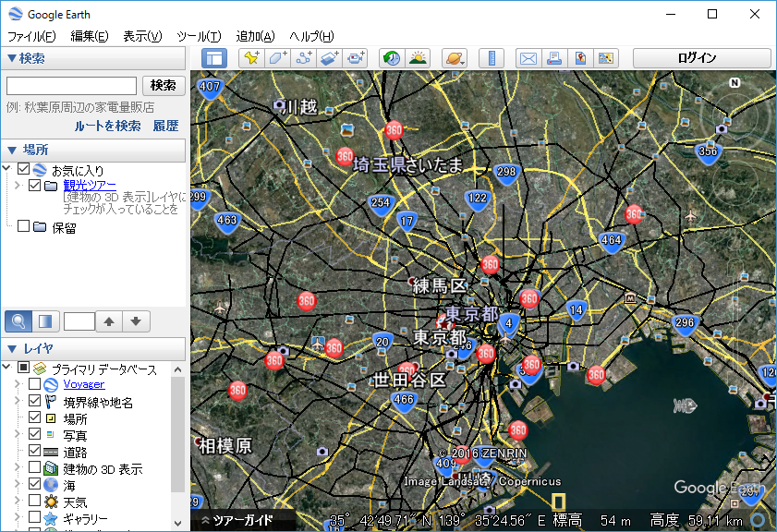Click route marker 254 on map
Image resolution: width=777 pixels, height=532 pixels.
tap(381, 203)
